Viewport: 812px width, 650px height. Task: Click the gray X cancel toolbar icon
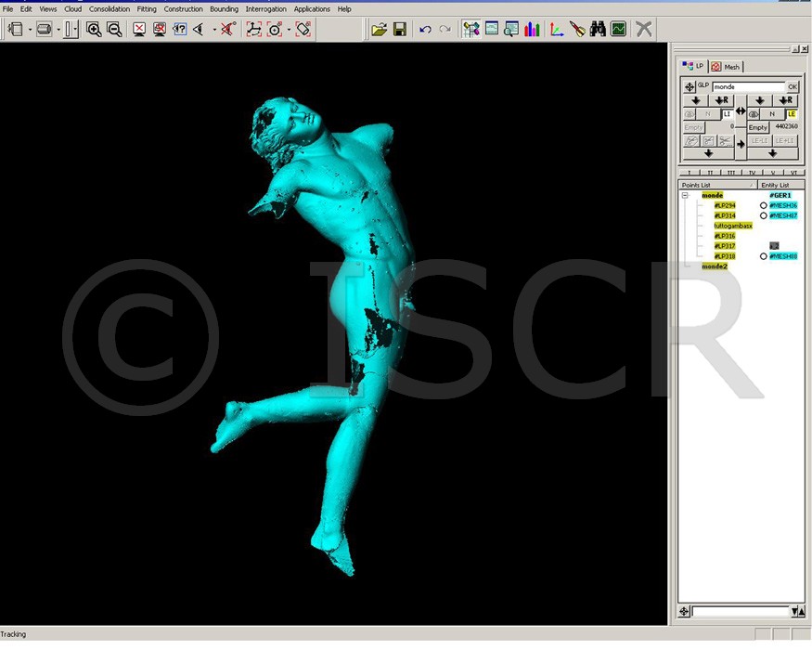[644, 29]
